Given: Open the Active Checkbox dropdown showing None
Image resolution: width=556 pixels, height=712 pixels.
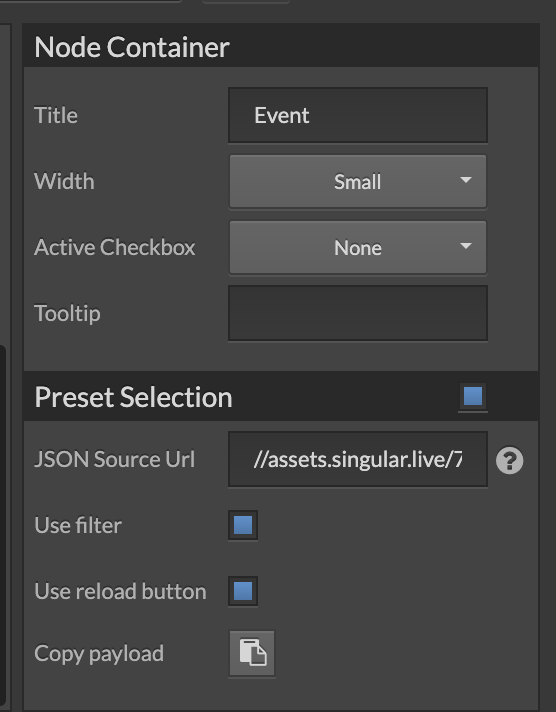Looking at the screenshot, I should tap(358, 247).
